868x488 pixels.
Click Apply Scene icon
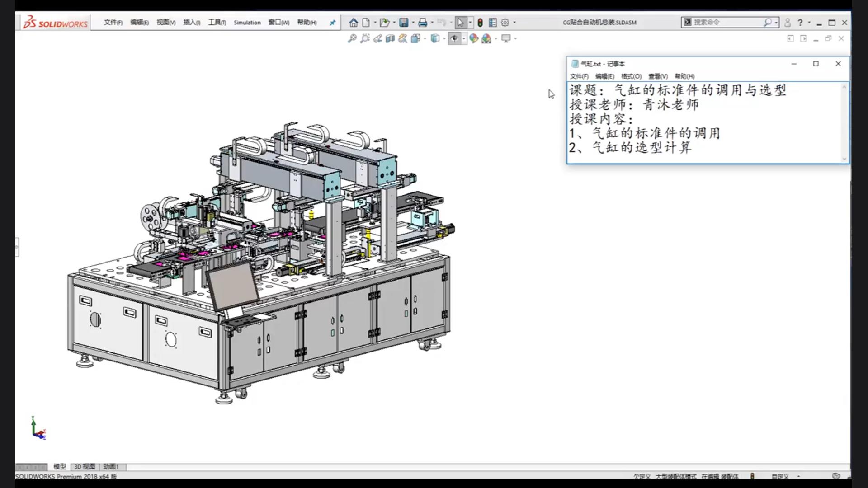[x=486, y=39]
